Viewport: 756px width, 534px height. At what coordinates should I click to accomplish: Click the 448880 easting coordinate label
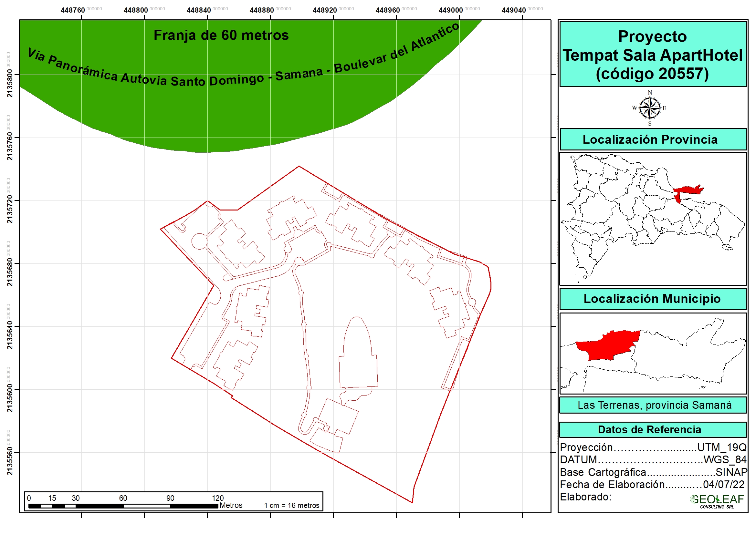262,10
